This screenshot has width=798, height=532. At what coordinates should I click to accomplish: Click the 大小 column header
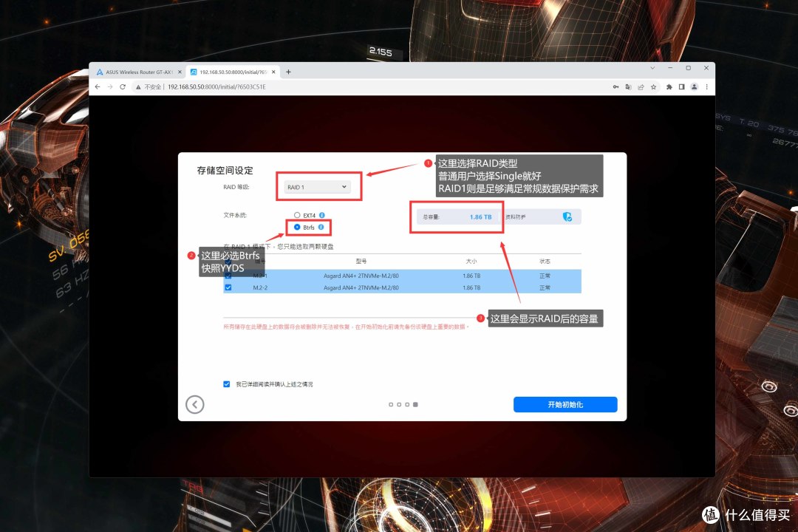pos(471,261)
